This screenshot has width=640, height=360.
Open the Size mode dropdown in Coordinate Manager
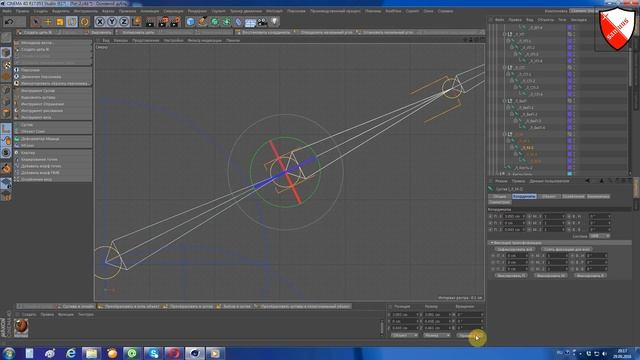coord(436,335)
